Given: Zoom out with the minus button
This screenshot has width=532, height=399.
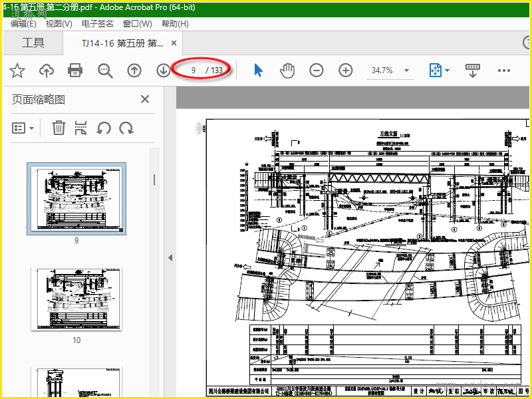Looking at the screenshot, I should (x=317, y=70).
